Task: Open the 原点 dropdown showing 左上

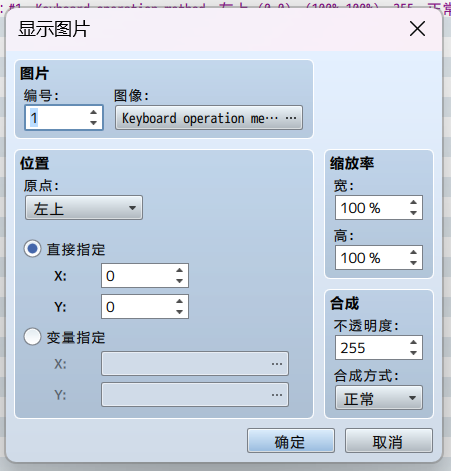Action: coord(84,208)
